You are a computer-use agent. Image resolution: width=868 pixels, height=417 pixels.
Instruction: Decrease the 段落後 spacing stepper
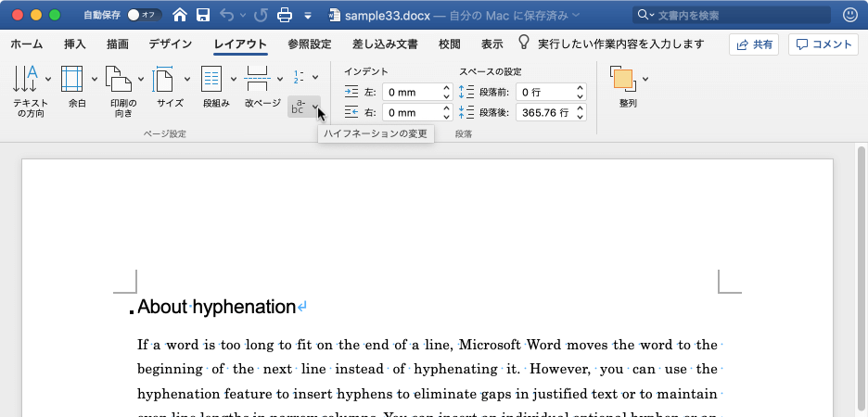pyautogui.click(x=581, y=118)
